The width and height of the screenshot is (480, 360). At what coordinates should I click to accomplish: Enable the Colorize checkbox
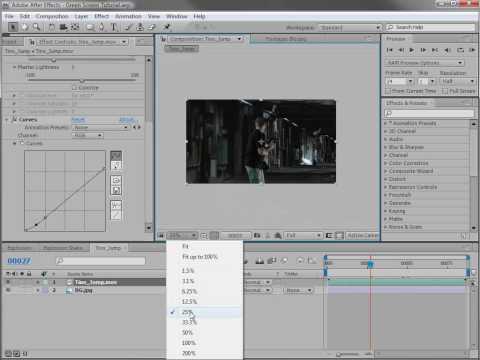tap(74, 88)
